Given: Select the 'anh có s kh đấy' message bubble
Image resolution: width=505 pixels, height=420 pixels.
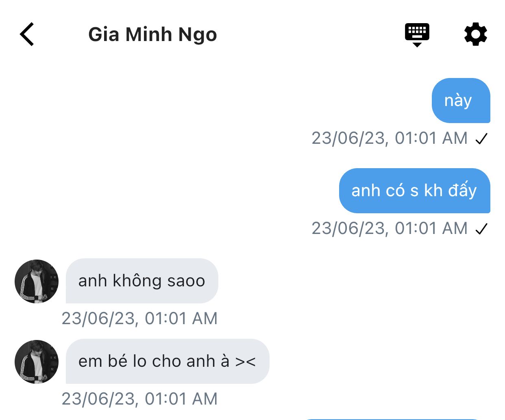Looking at the screenshot, I should point(414,191).
